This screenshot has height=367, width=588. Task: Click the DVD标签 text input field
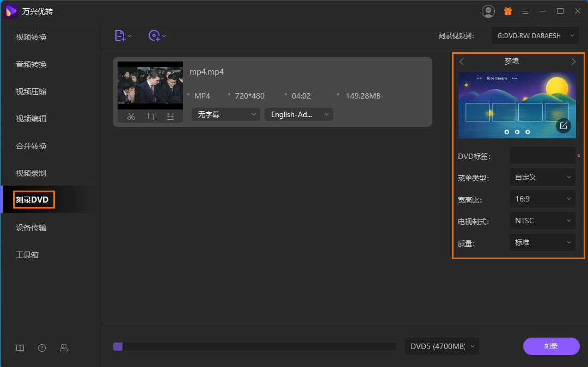tap(542, 156)
